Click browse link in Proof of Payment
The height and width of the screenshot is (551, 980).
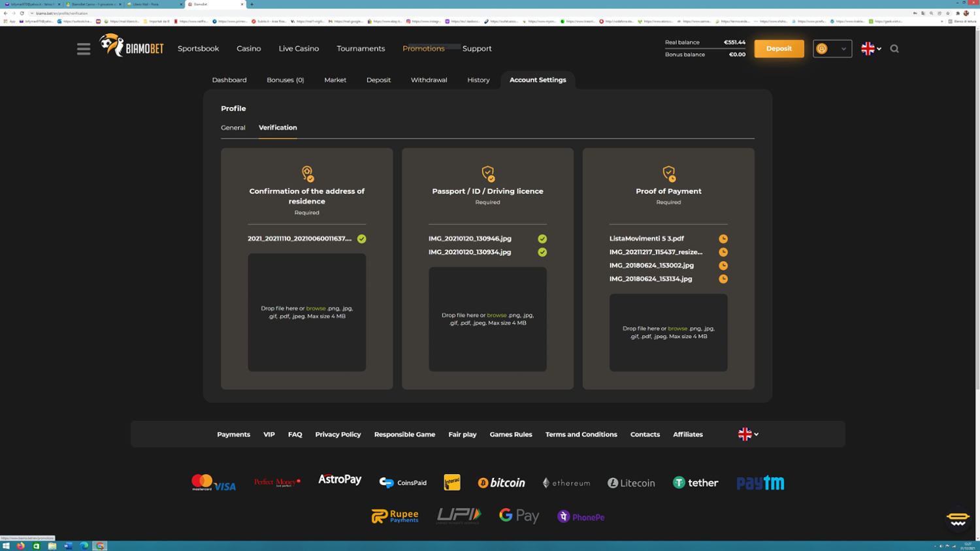(678, 328)
